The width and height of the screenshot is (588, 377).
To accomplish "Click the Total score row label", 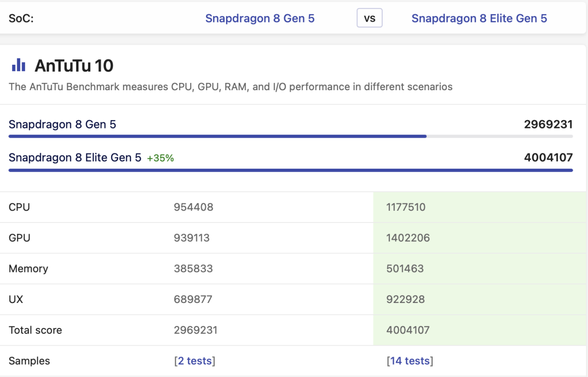I will 35,330.
